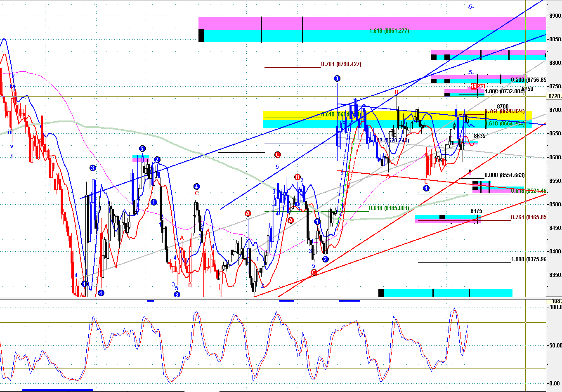
Task: Click the 8635 price level label
Action: coord(479,136)
